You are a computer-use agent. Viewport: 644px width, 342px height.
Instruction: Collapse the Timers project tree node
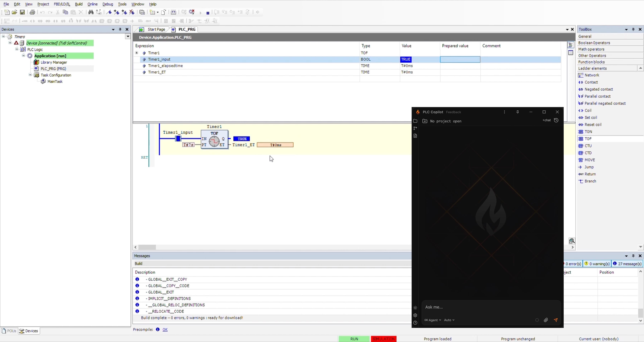click(x=4, y=36)
